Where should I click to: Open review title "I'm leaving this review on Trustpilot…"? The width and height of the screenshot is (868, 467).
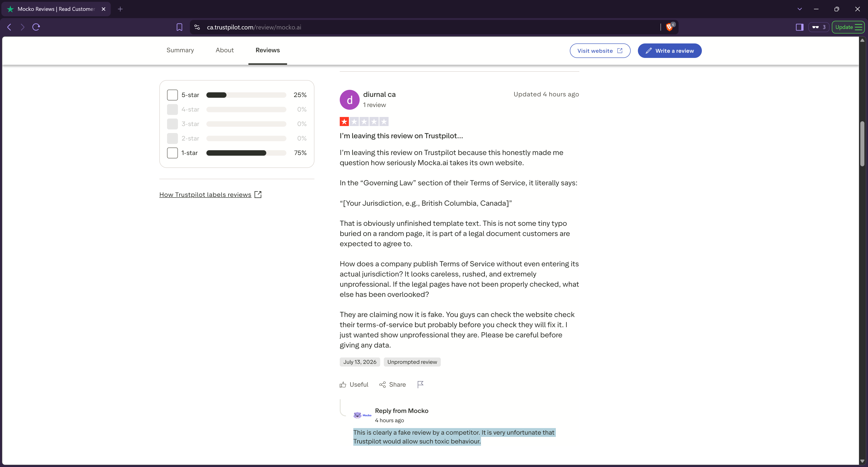tap(401, 136)
